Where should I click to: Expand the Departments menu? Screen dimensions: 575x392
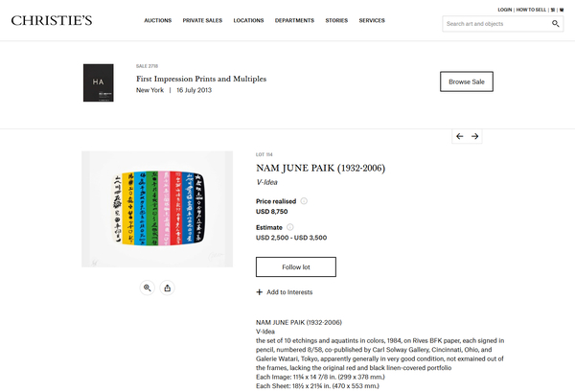pos(294,20)
